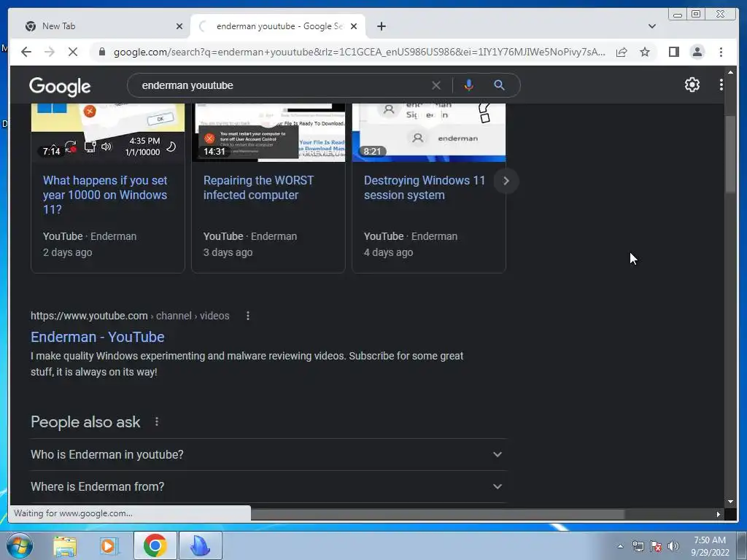
Task: Open options for the Enderman YouTube result
Action: [x=248, y=316]
